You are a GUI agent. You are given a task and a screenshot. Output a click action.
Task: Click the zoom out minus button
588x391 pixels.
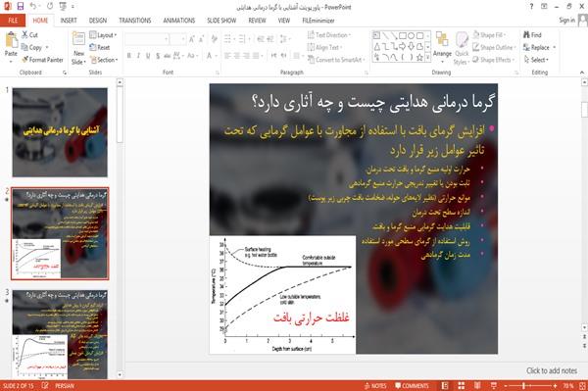(x=506, y=385)
